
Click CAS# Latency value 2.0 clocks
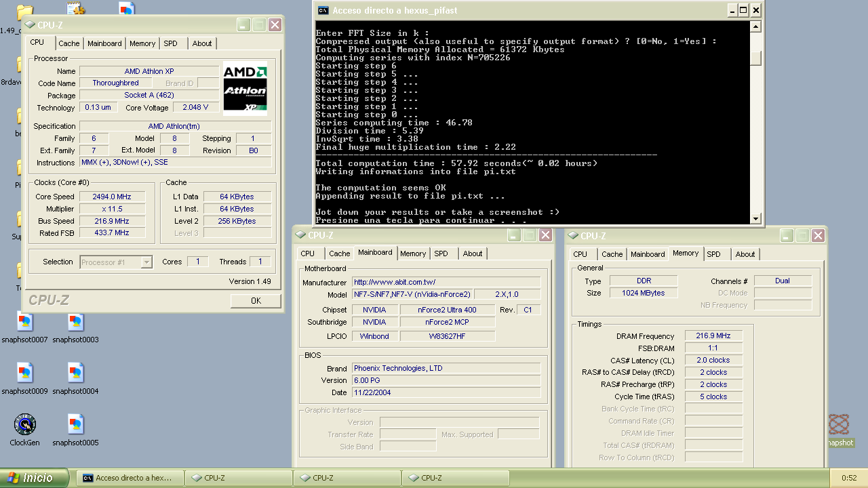pos(713,360)
